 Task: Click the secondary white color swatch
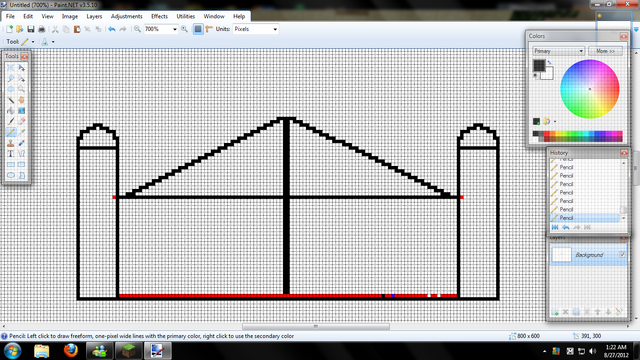click(x=549, y=74)
